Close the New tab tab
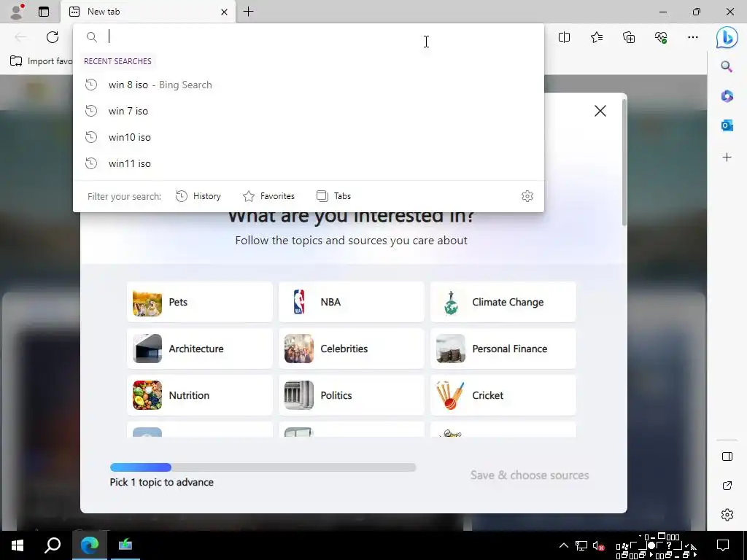The height and width of the screenshot is (560, 747). [225, 12]
